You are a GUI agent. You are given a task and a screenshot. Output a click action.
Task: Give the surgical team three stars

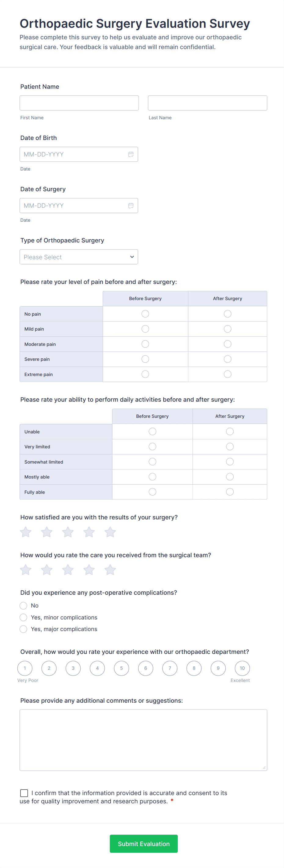[67, 569]
